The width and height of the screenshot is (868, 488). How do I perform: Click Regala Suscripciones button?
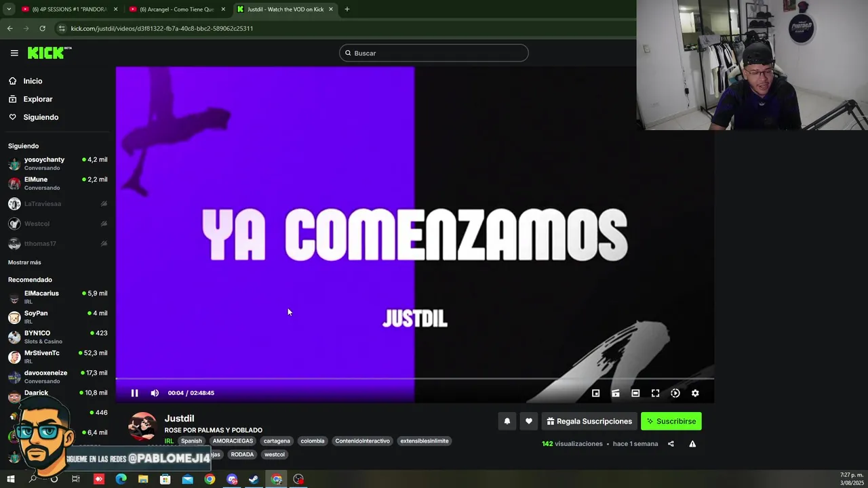pos(589,421)
